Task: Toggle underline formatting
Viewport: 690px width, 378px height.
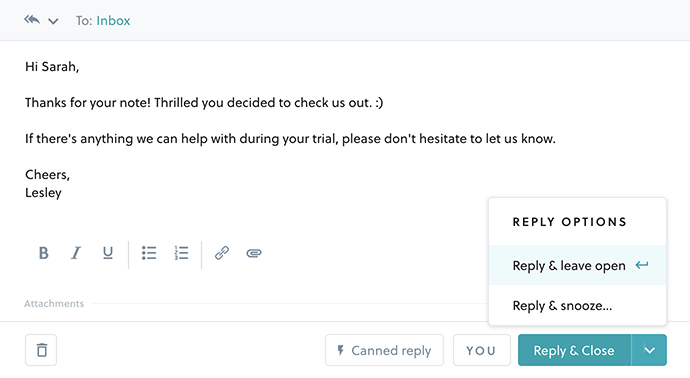Action: point(108,253)
